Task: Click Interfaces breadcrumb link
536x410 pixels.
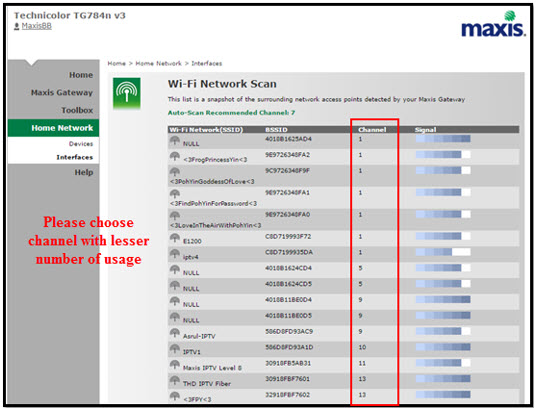Action: point(206,64)
